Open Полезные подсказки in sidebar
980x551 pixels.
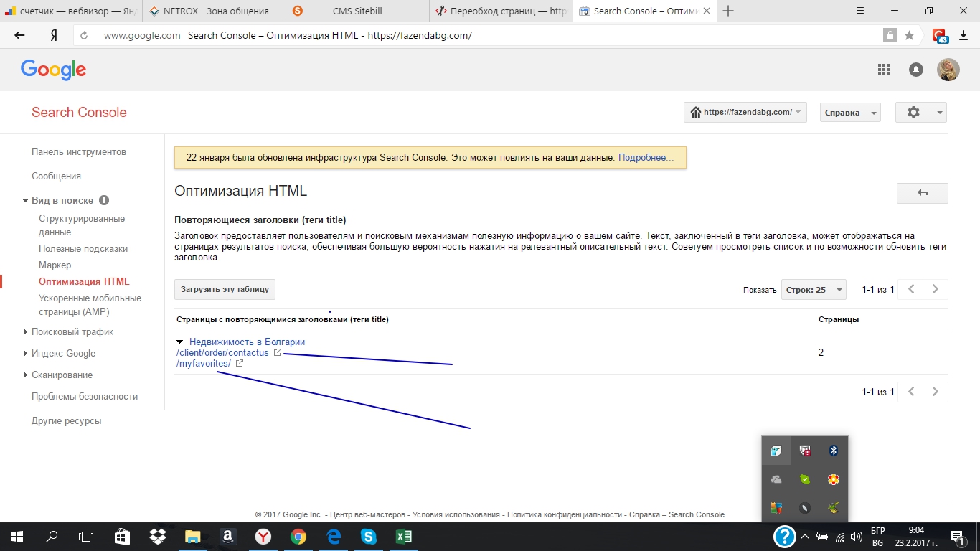(x=83, y=249)
